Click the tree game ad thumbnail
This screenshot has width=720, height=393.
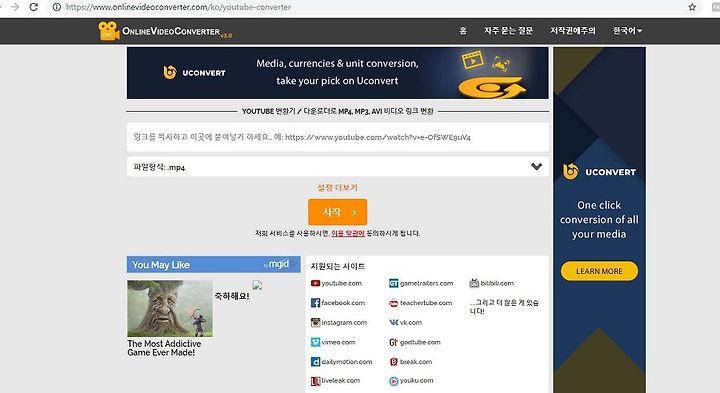[x=170, y=309]
